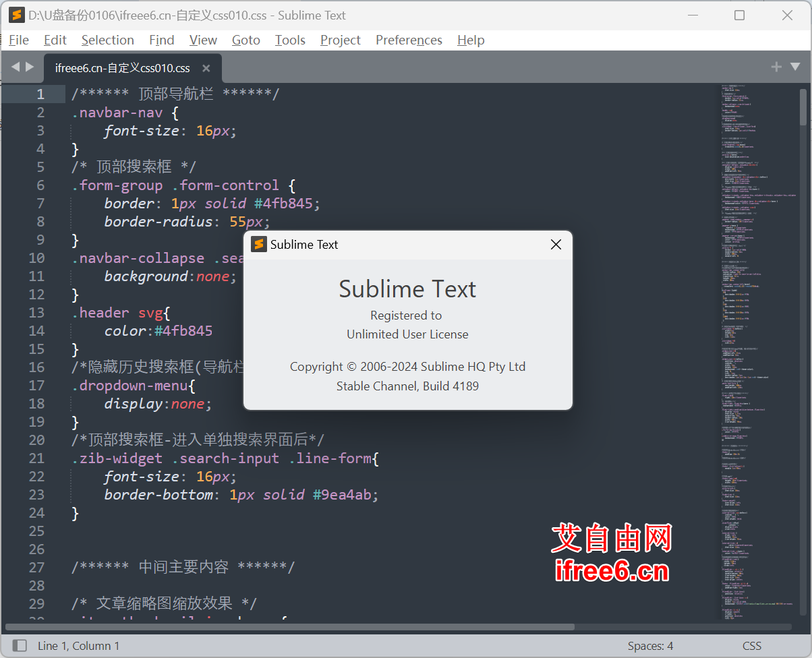
Task: Open the Preferences menu
Action: point(409,40)
